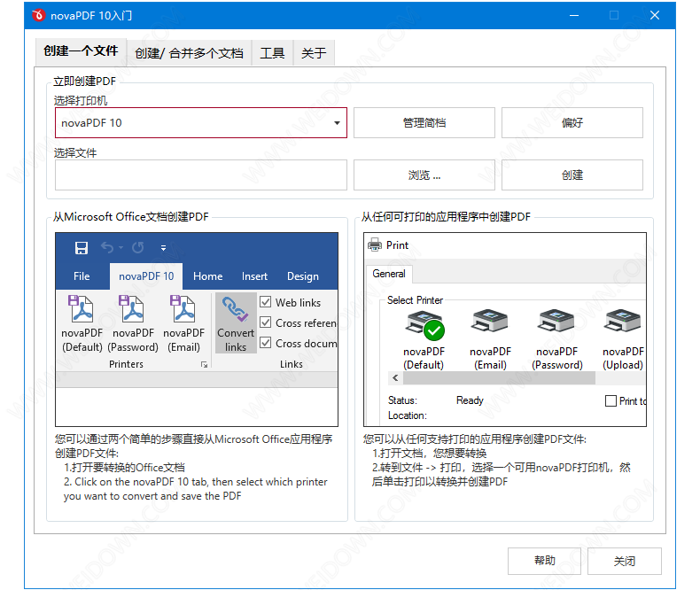Select the Design ribbon tab
The height and width of the screenshot is (590, 700).
[x=303, y=276]
